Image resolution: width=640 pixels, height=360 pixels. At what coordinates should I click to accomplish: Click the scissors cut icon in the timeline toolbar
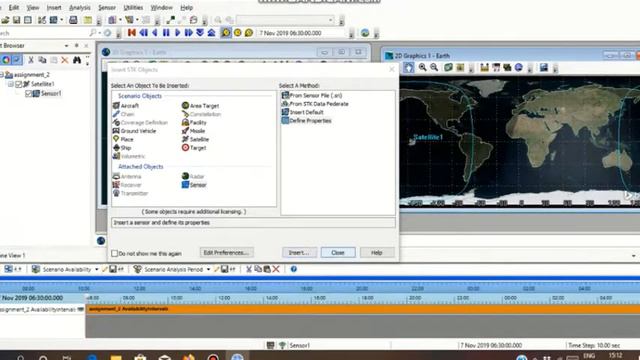point(249,269)
